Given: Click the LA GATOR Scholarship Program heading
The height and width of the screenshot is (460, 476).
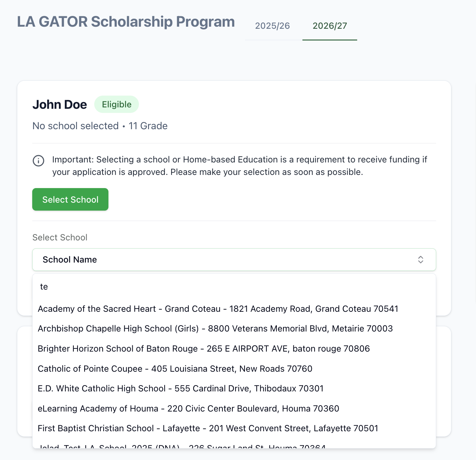Looking at the screenshot, I should tap(126, 22).
